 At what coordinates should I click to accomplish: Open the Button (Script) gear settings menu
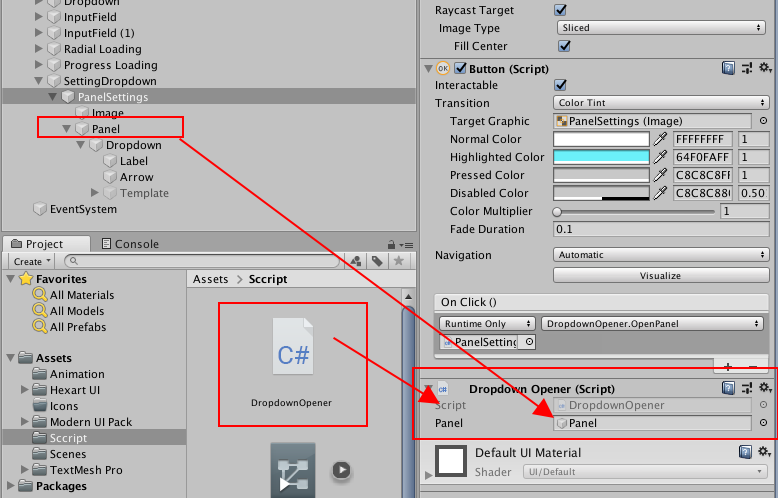point(765,68)
